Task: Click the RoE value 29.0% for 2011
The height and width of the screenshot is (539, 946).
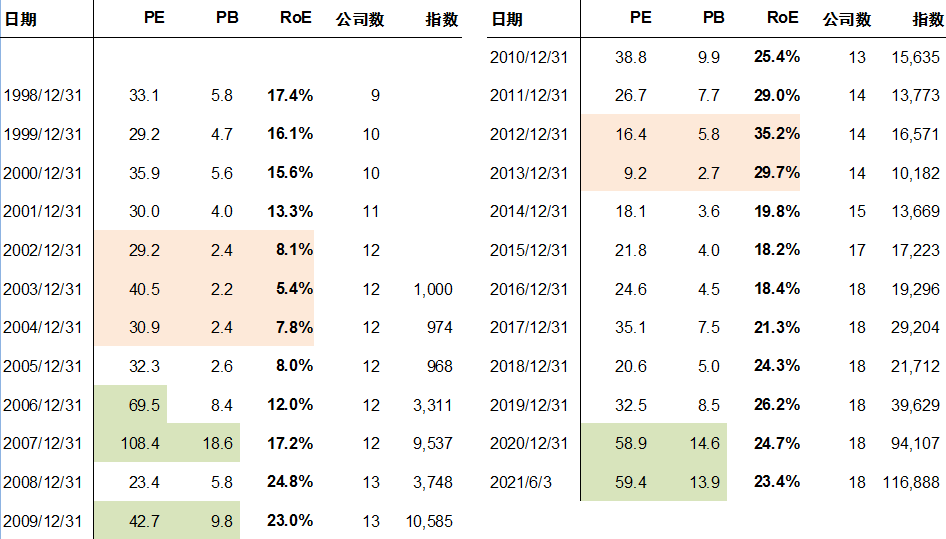Action: [776, 96]
